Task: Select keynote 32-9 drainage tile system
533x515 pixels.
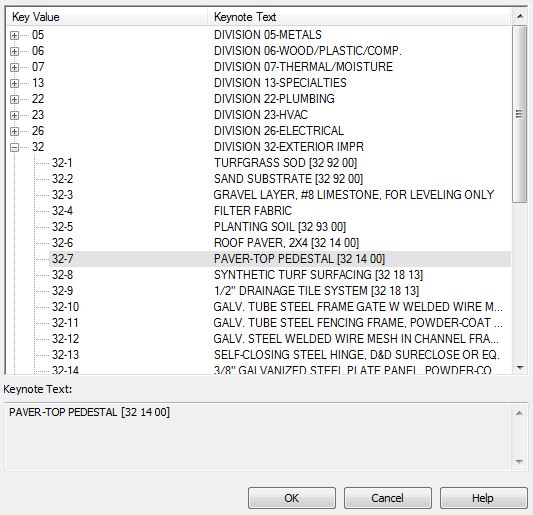Action: coord(280,291)
